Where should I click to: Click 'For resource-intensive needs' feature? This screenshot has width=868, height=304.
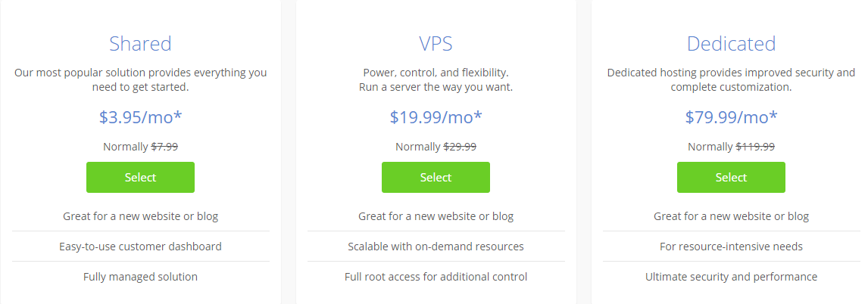(731, 247)
